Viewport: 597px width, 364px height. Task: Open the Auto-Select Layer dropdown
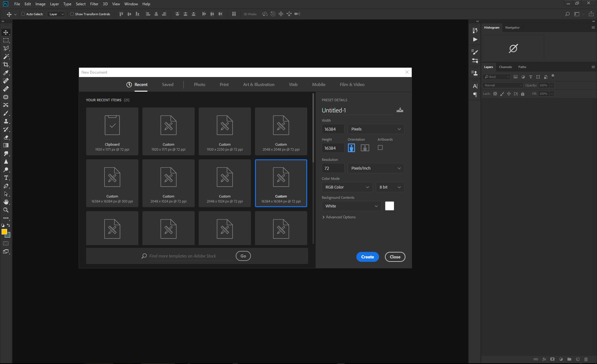(56, 14)
